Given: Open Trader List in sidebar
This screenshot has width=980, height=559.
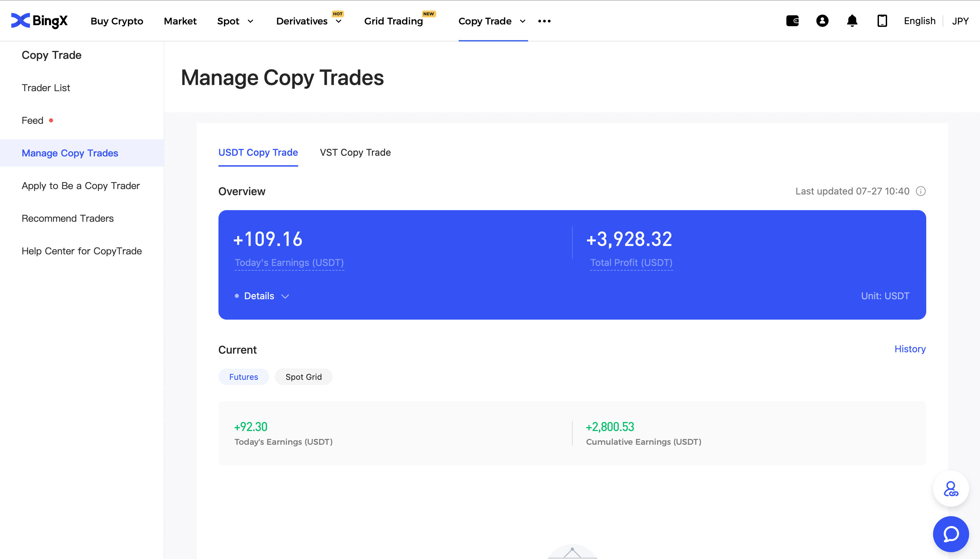Looking at the screenshot, I should click(x=46, y=88).
